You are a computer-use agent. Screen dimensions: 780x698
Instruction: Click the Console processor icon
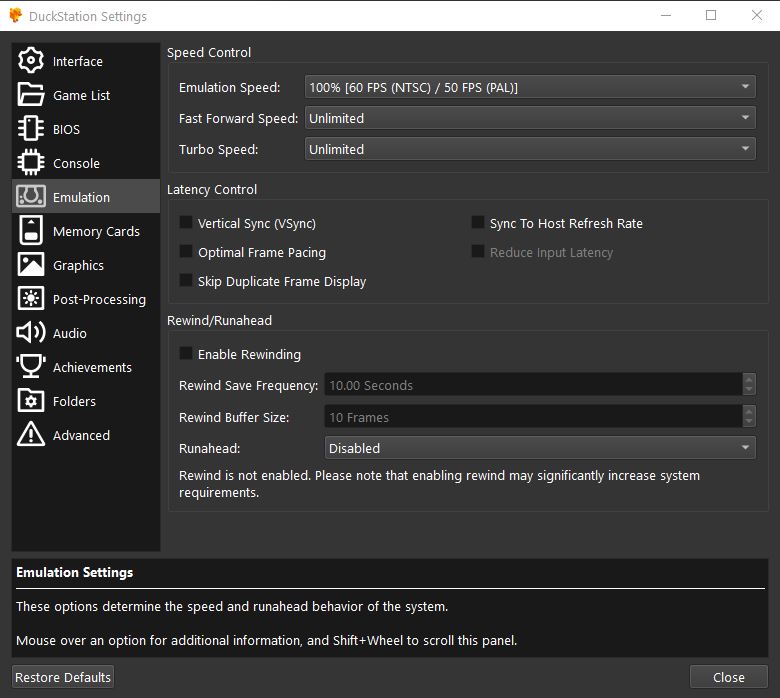pos(31,163)
